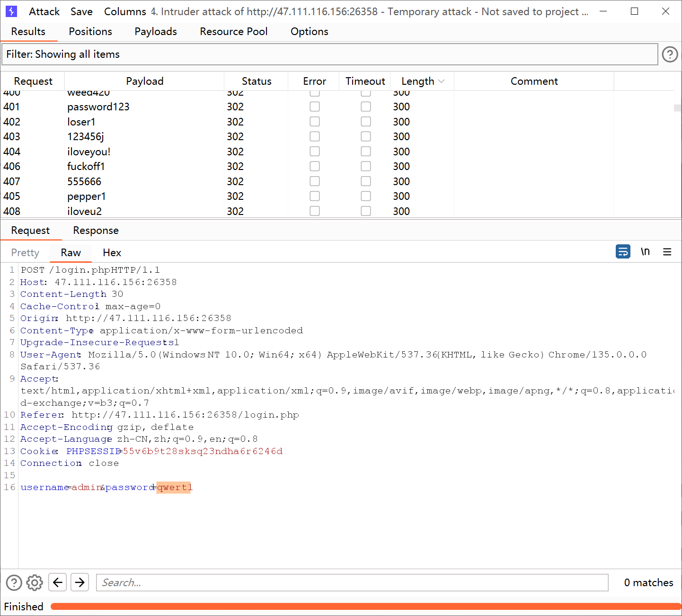
Task: Toggle Timeout checkbox for loser1 row
Action: pyautogui.click(x=366, y=122)
